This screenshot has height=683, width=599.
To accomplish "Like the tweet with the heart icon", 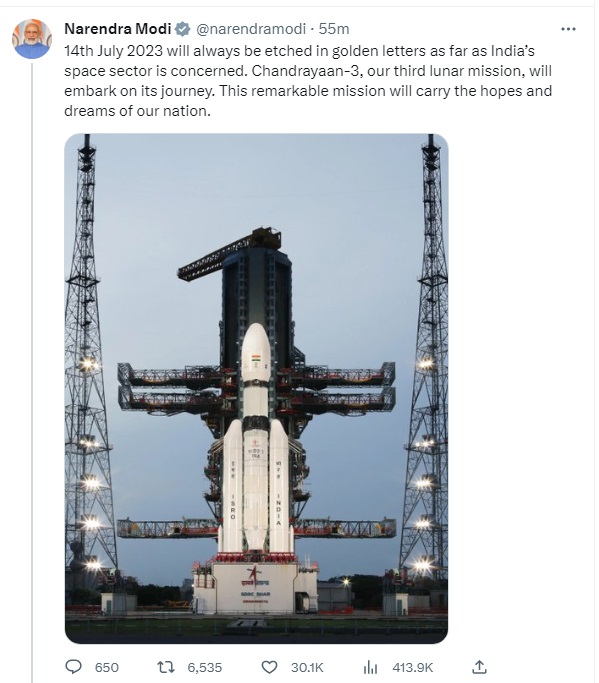I will click(269, 667).
